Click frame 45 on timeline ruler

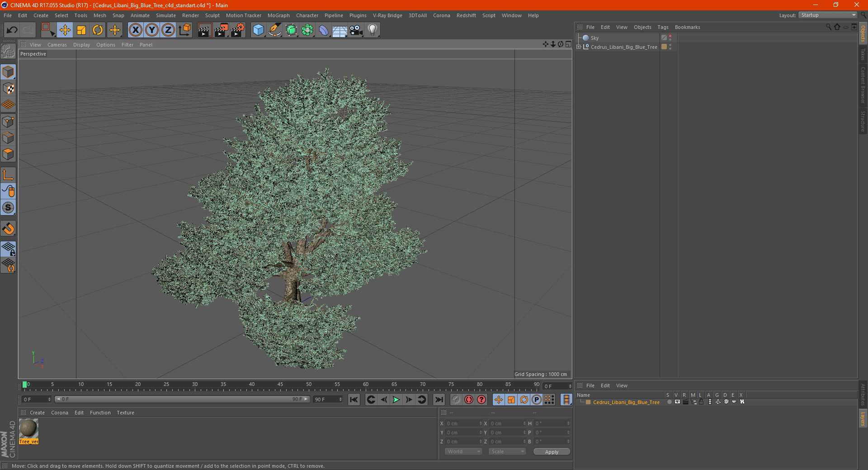click(x=280, y=385)
